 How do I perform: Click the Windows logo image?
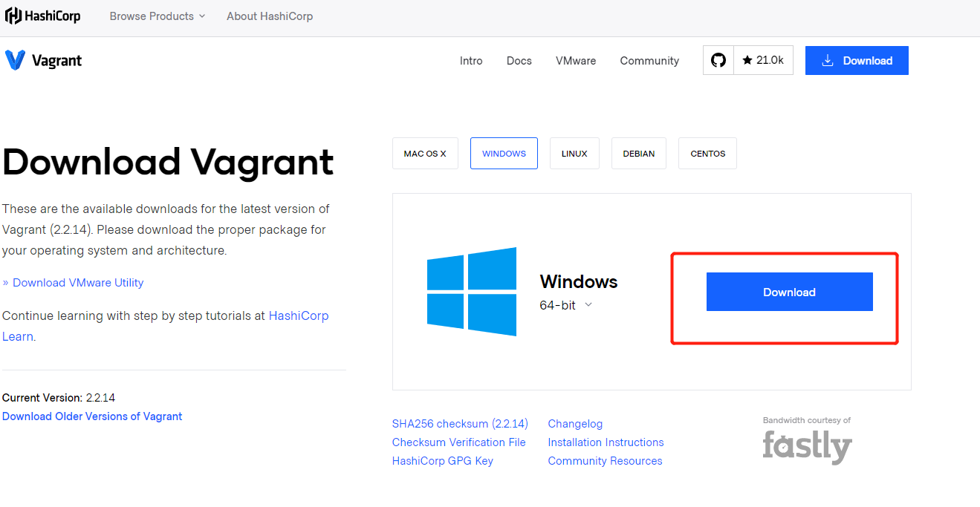coord(472,292)
